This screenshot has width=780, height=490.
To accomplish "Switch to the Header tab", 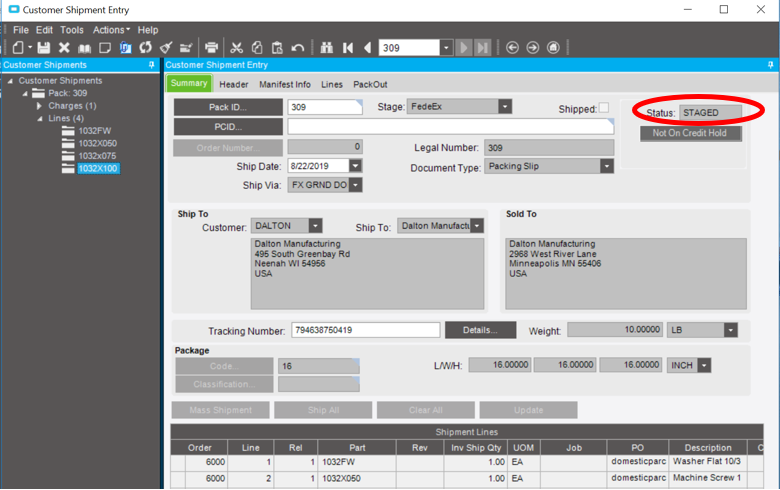I will (234, 85).
